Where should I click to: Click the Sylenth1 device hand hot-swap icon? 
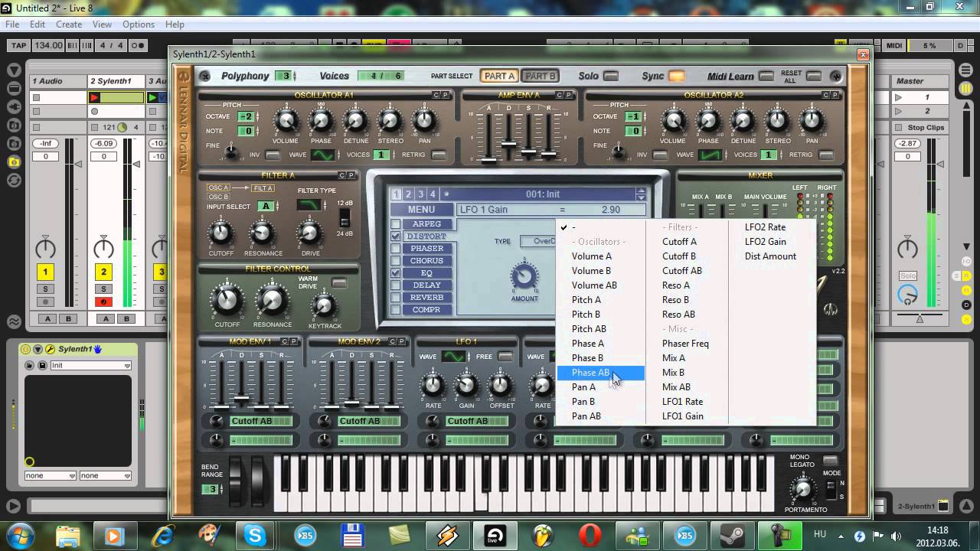pyautogui.click(x=98, y=349)
